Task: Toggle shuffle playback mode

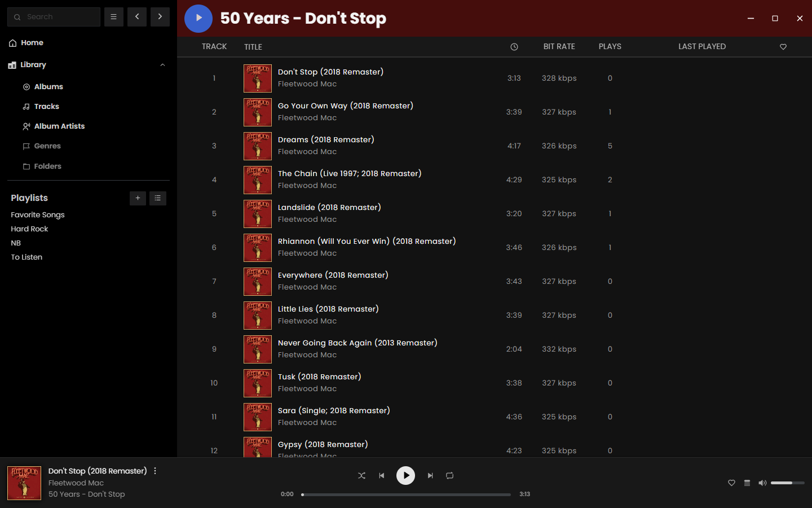Action: (361, 476)
